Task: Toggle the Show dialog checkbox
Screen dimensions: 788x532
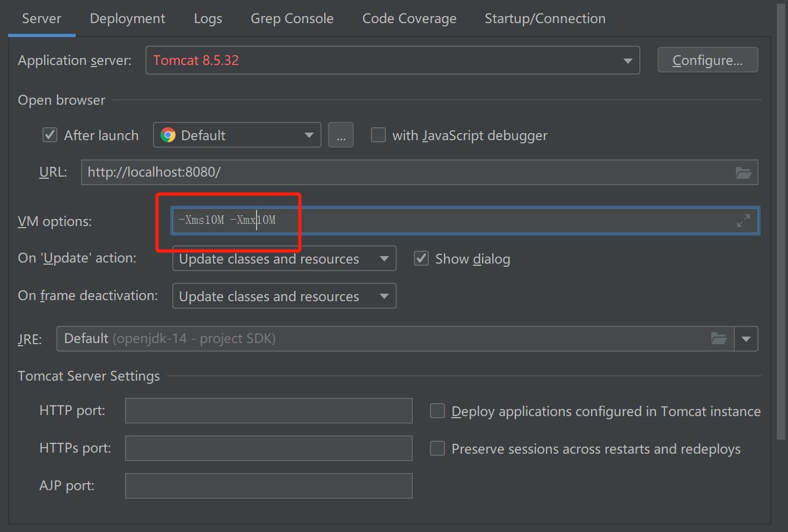Action: 421,259
